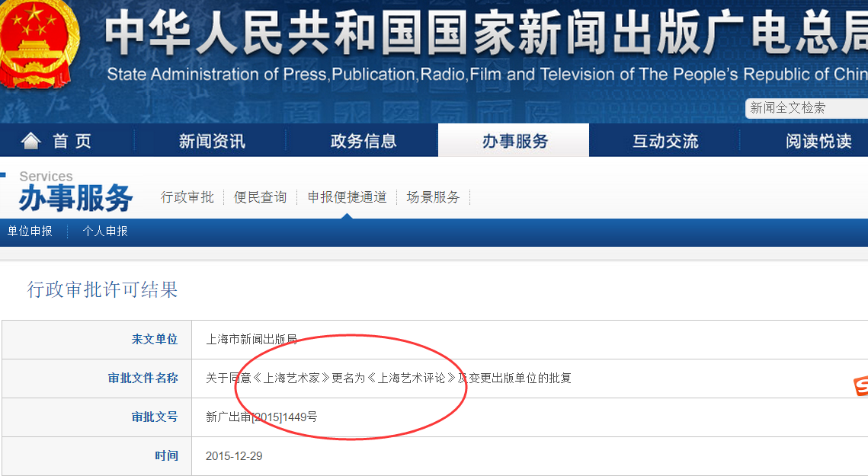Click the 审批文件名称 row label

pos(143,378)
